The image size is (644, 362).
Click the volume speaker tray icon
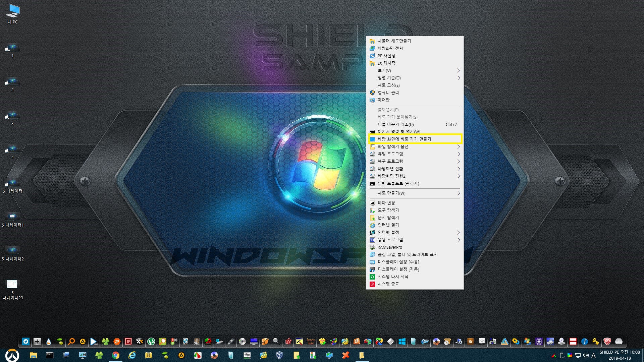click(x=586, y=355)
